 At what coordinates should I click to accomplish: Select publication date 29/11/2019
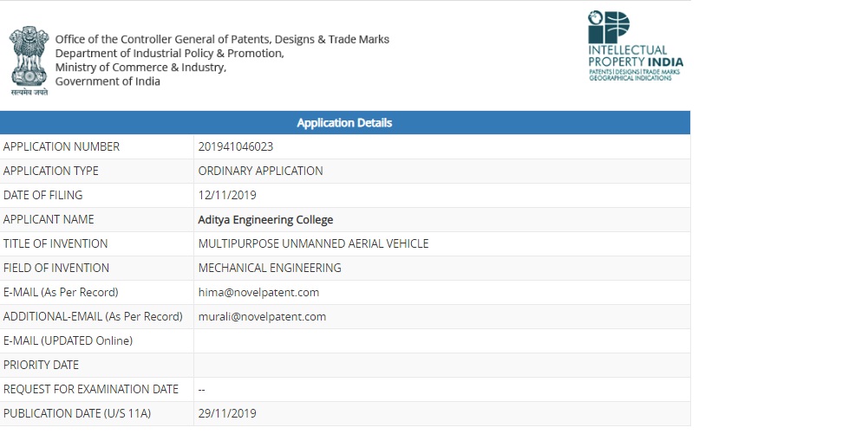(227, 414)
